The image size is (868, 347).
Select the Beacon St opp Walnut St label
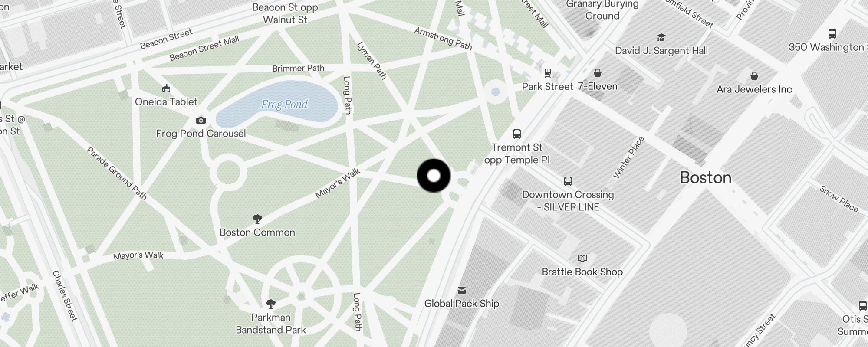click(285, 13)
